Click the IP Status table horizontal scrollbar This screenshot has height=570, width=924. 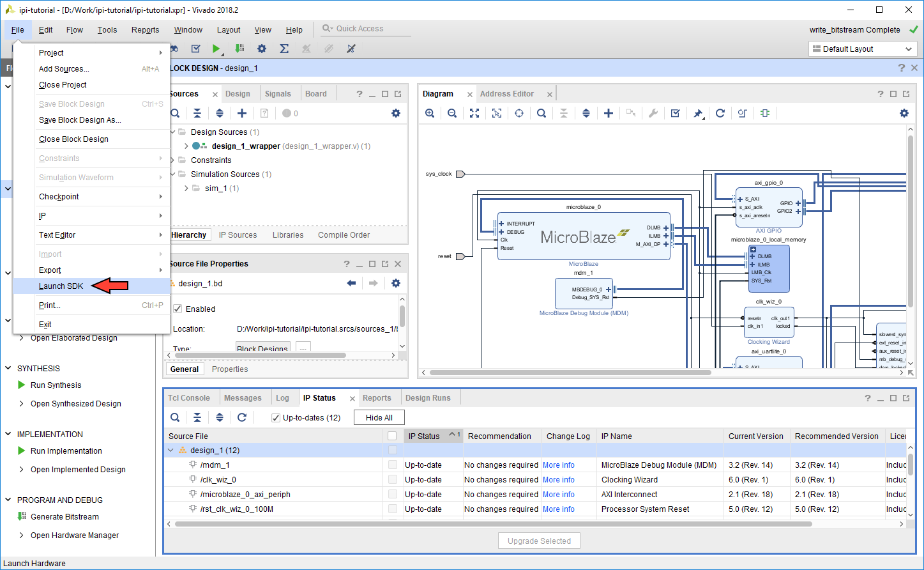[494, 524]
